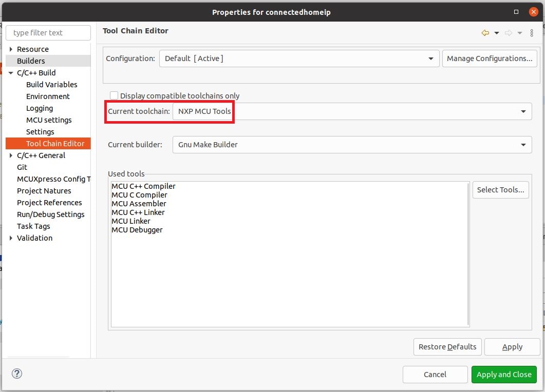Focus the type filter text field
Image resolution: width=545 pixels, height=392 pixels.
pyautogui.click(x=48, y=33)
